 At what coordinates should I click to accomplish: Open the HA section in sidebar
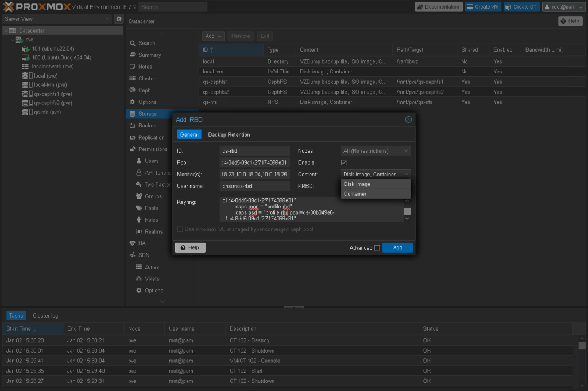coord(142,243)
